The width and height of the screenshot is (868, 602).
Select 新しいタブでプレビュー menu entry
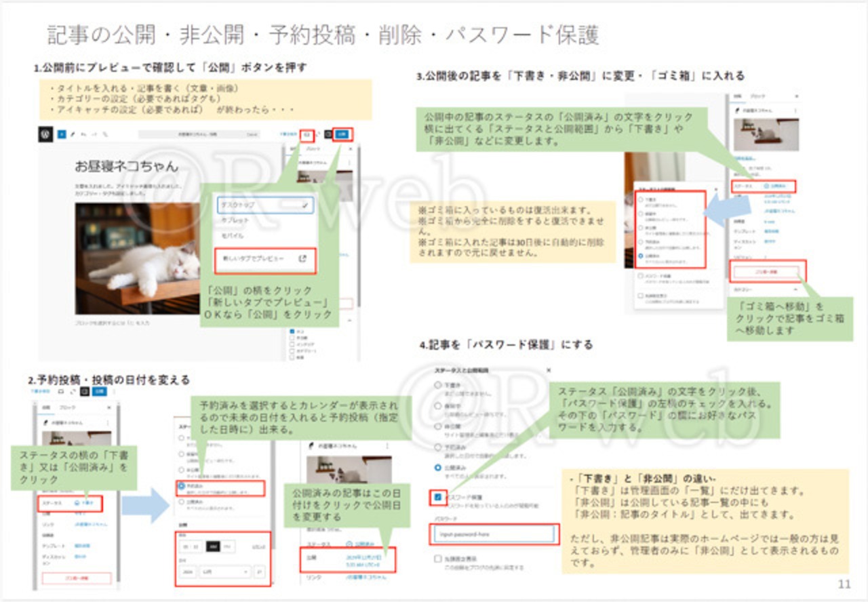pyautogui.click(x=266, y=258)
